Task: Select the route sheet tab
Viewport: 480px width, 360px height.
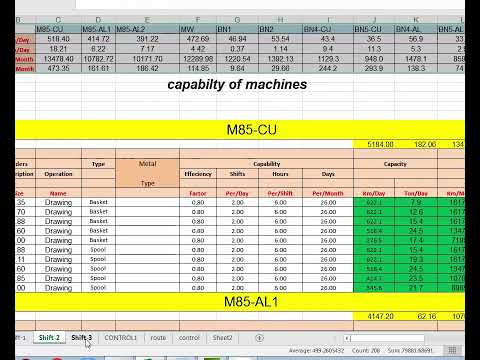Action: point(158,338)
